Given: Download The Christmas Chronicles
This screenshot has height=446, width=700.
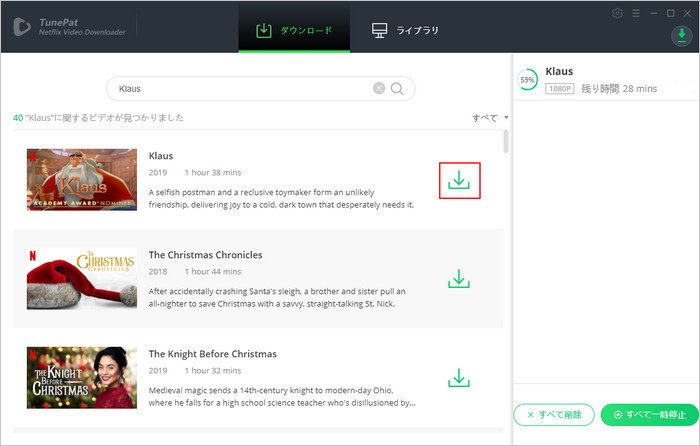Looking at the screenshot, I should pos(459,279).
